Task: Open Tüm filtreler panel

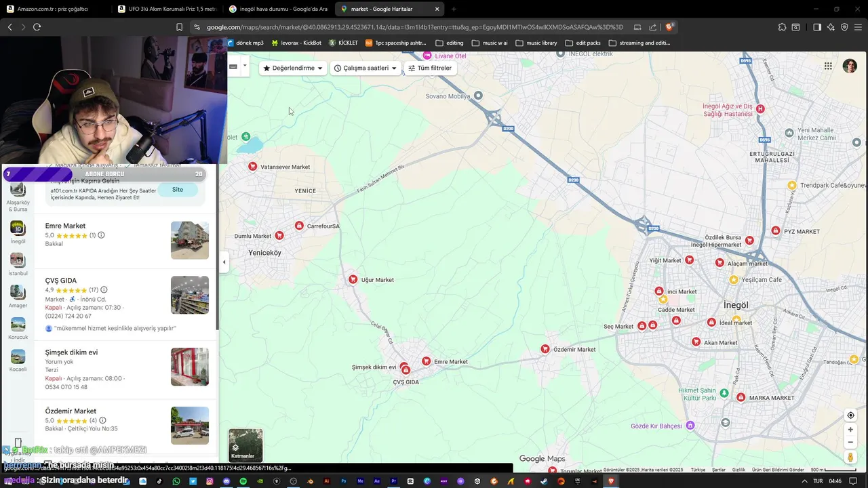Action: (430, 68)
